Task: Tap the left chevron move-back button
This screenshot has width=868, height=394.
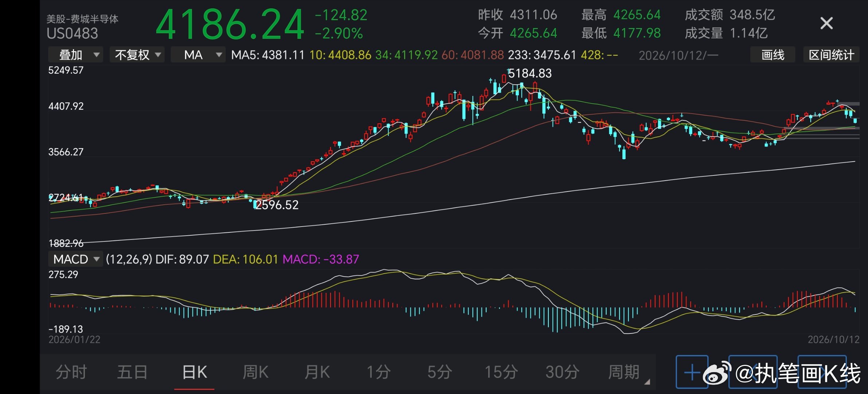Action: 753,372
